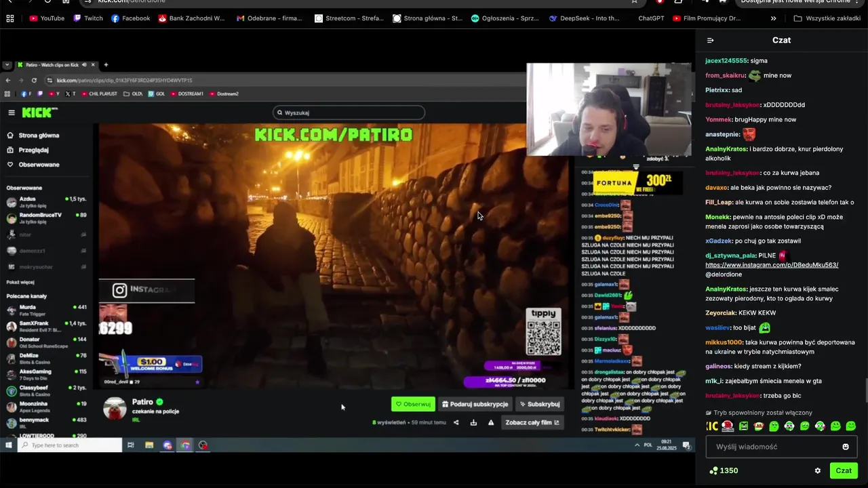868x488 pixels.
Task: Open Chrome on the Windows taskbar
Action: (185, 445)
